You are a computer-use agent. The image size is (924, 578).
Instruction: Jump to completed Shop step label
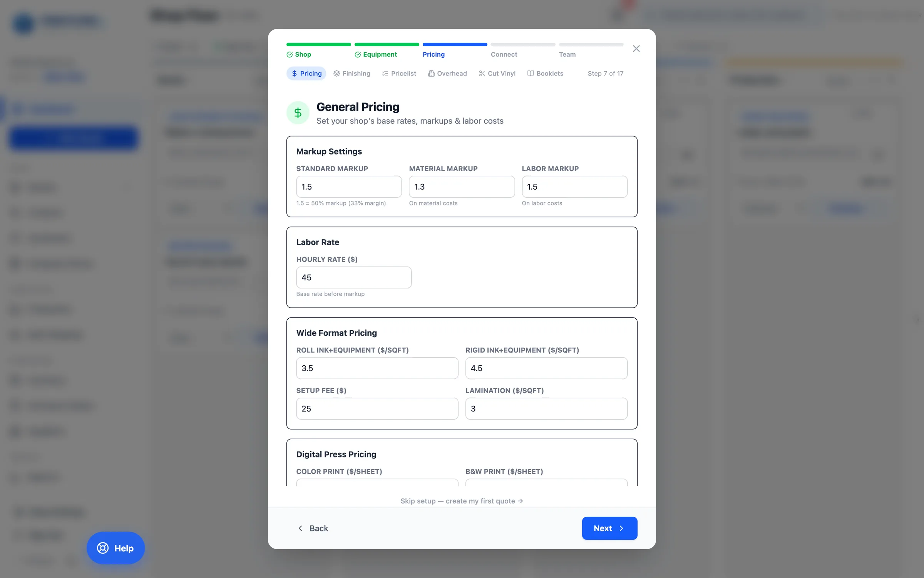303,54
